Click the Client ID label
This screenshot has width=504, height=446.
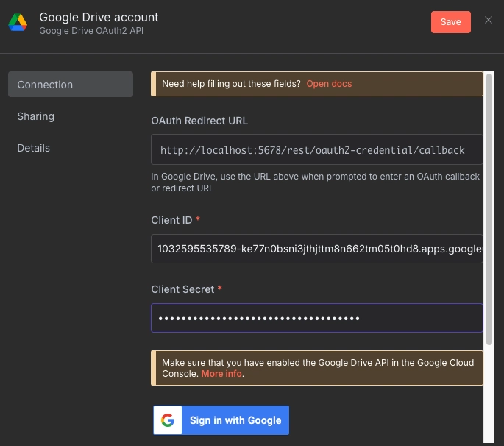click(x=171, y=220)
